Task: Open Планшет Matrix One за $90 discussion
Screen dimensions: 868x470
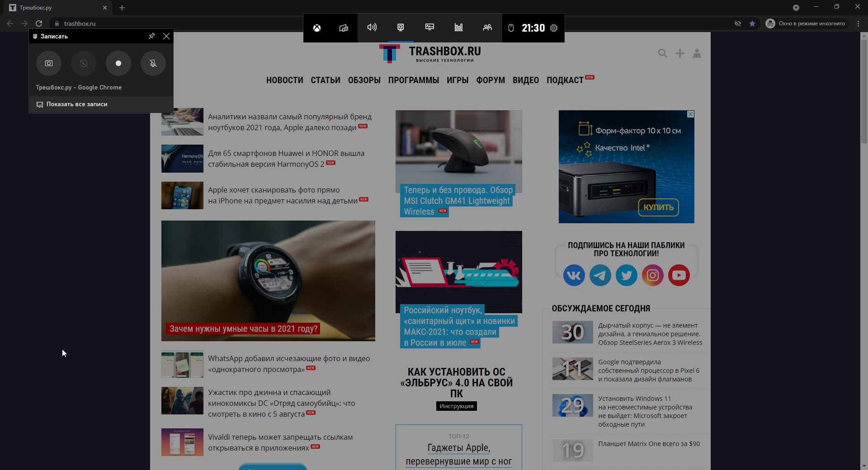Action: [649, 444]
